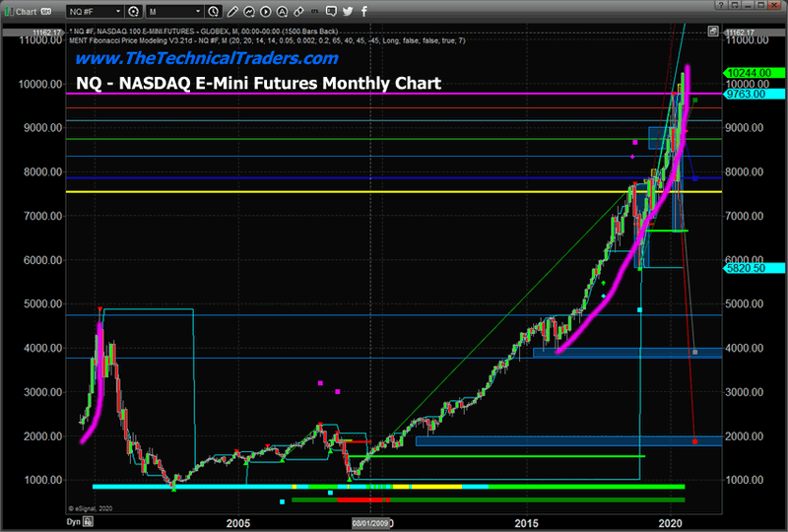Open the alerts circled-A icon
Viewport: 788px width, 532px height.
[282, 11]
